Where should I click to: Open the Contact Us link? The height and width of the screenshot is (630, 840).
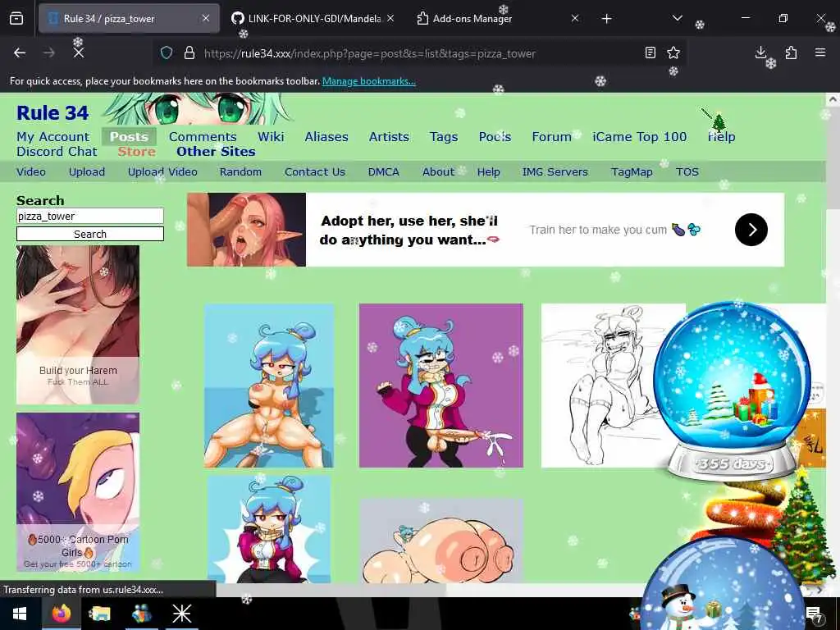point(315,172)
